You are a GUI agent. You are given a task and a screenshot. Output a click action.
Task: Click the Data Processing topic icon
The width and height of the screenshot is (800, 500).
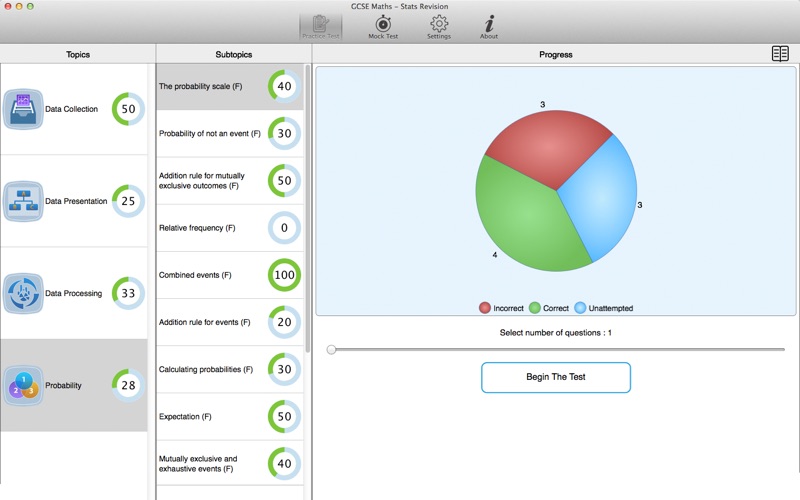pos(23,293)
